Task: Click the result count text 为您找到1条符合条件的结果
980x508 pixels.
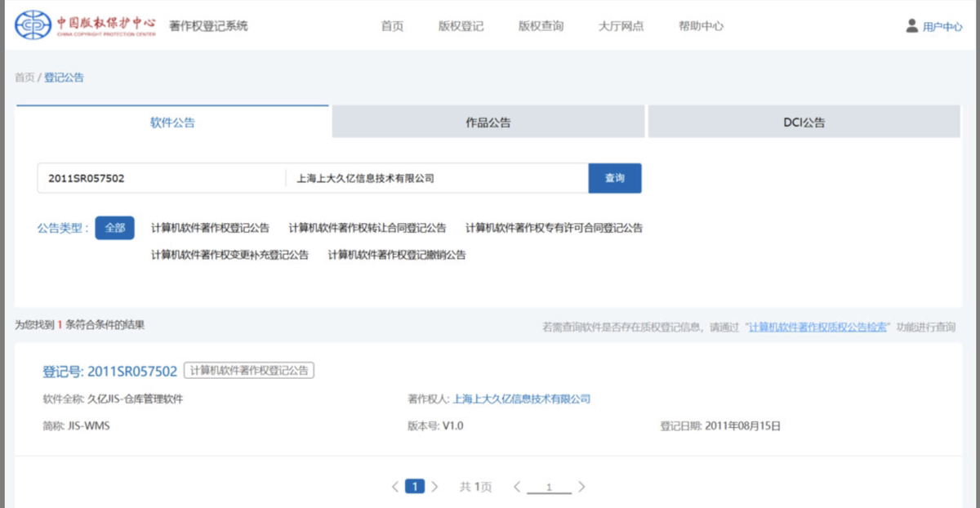Action: (80, 325)
